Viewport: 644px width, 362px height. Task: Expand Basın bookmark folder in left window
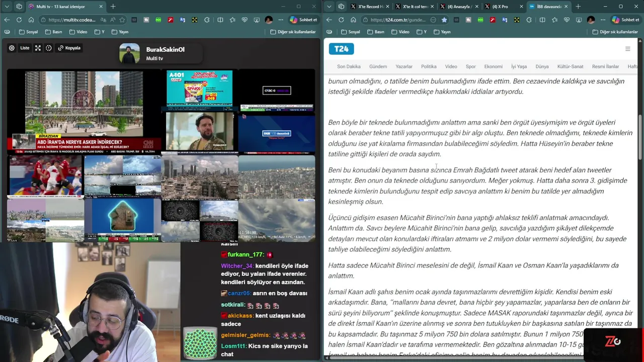(53, 32)
